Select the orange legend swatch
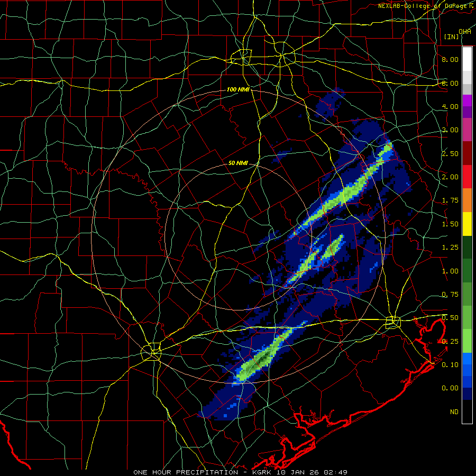Viewport: 476px width, 476px height. pos(467,200)
